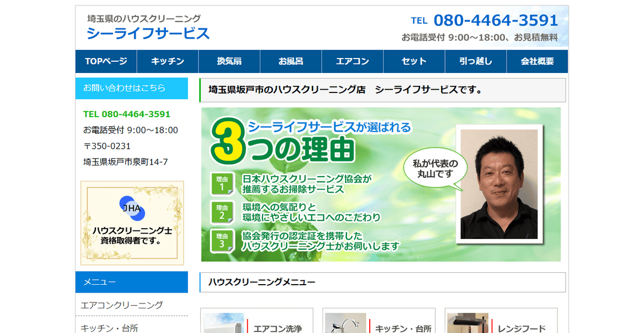This screenshot has height=333, width=644.
Task: Open the 換気扇 navigation tab
Action: pos(229,61)
